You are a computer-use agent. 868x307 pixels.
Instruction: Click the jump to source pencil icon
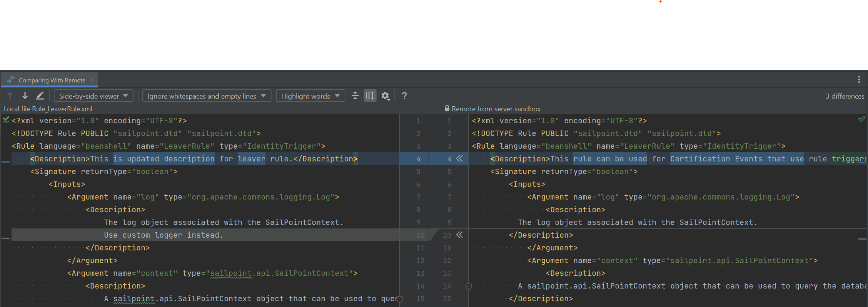(40, 96)
